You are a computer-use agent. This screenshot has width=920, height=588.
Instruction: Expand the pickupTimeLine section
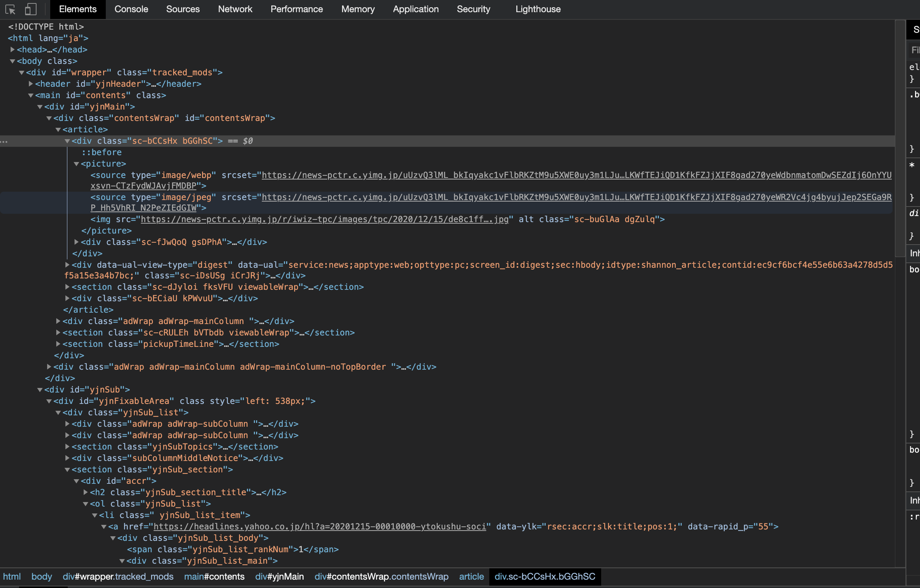pyautogui.click(x=58, y=344)
